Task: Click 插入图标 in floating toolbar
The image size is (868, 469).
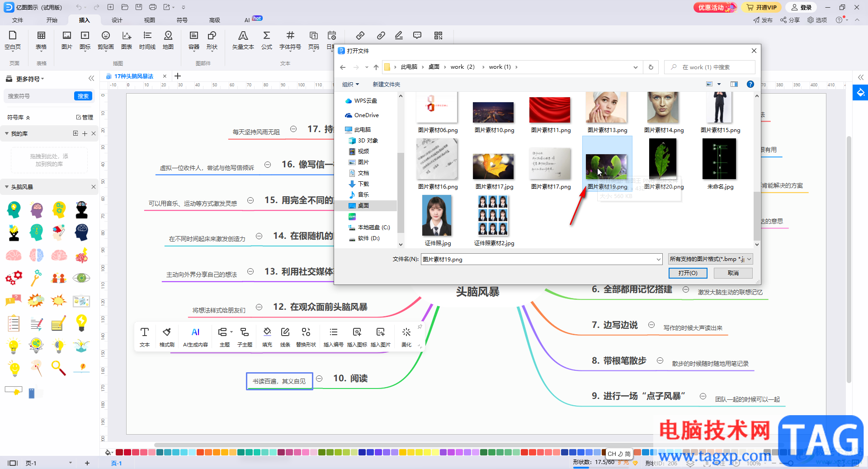Action: (x=357, y=337)
